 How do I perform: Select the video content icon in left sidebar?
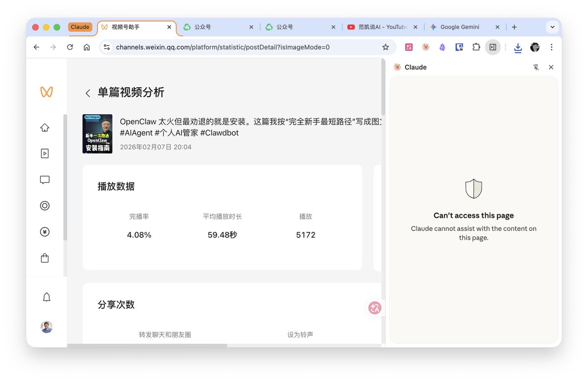[x=45, y=153]
